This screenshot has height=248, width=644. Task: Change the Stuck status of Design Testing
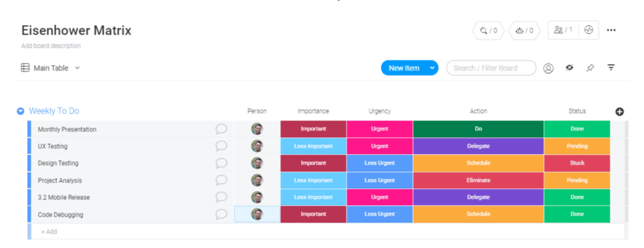click(x=577, y=163)
